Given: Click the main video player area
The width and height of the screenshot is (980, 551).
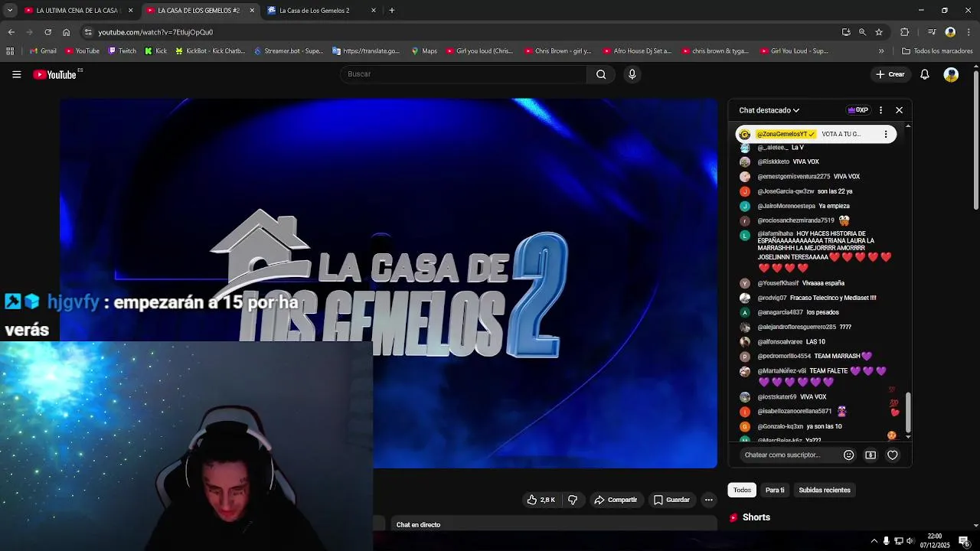Looking at the screenshot, I should (x=389, y=283).
